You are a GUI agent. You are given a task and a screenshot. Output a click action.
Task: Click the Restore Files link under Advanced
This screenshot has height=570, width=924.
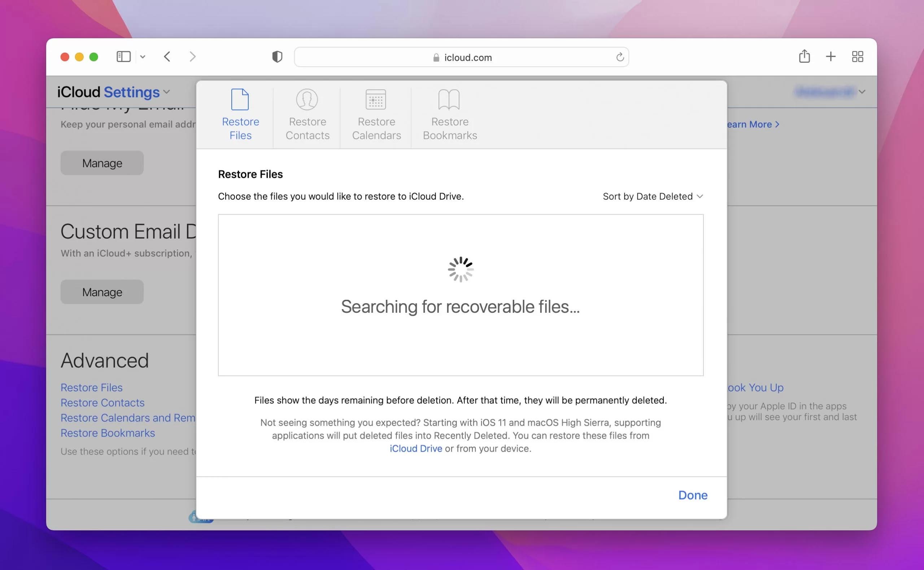click(92, 387)
